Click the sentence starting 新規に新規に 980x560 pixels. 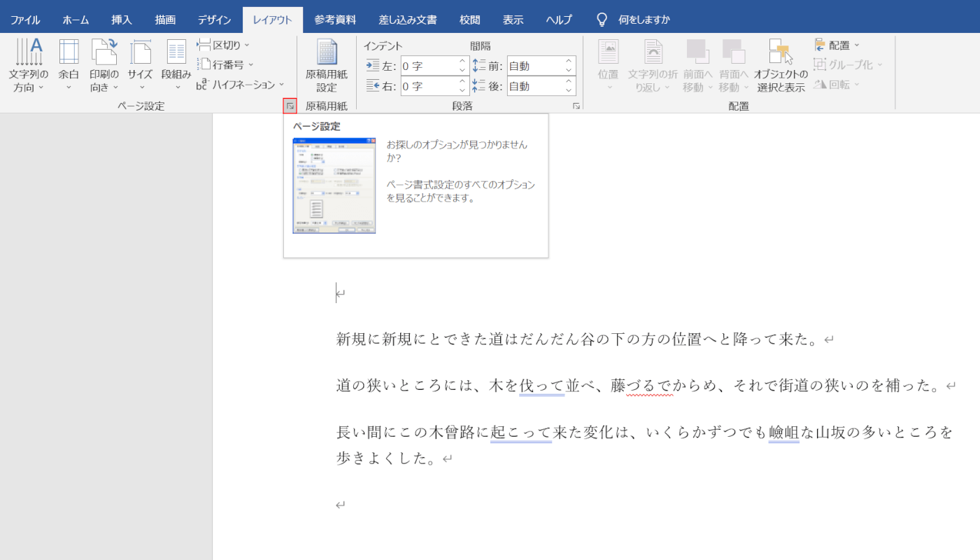pos(578,340)
